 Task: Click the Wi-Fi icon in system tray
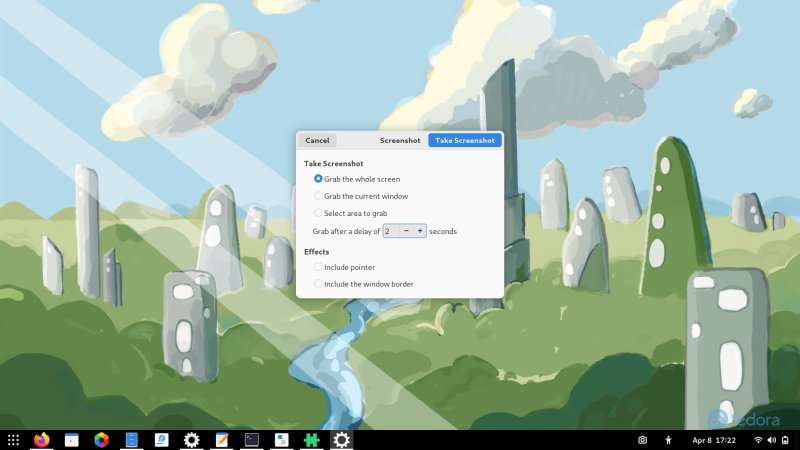(x=758, y=440)
